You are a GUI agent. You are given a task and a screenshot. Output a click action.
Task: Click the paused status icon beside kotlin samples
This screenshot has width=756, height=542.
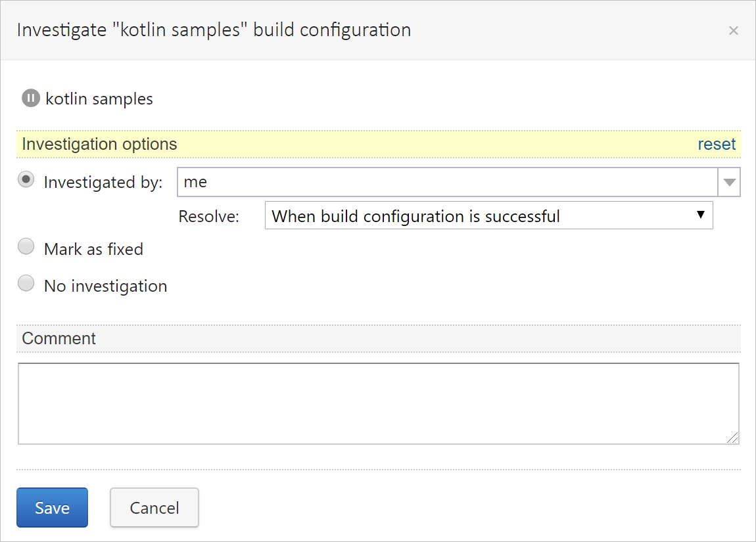[30, 98]
